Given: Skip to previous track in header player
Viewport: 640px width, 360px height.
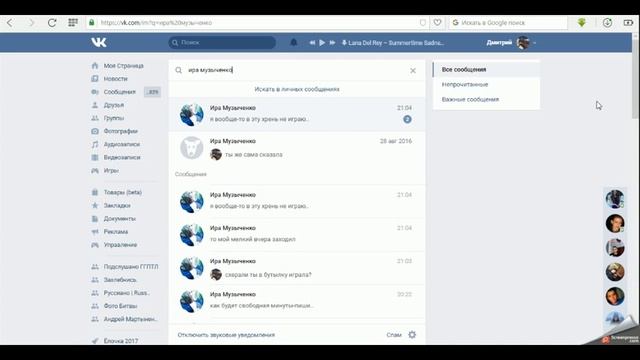Looking at the screenshot, I should tap(312, 42).
